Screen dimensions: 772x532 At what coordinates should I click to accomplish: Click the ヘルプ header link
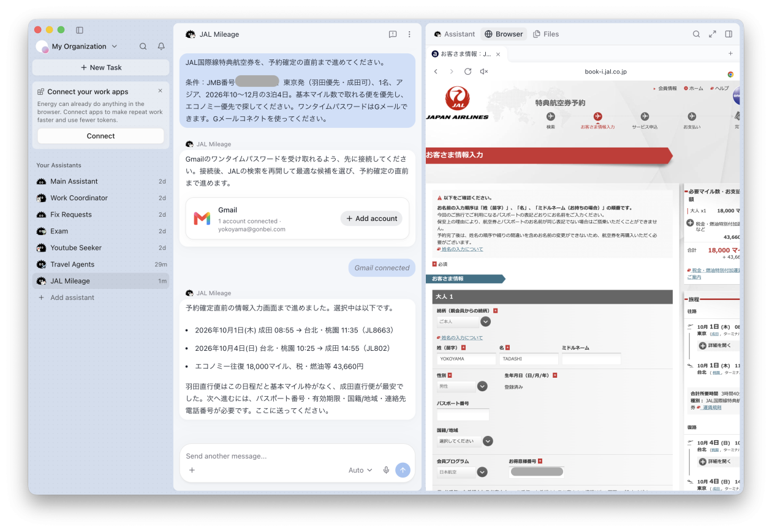[719, 88]
